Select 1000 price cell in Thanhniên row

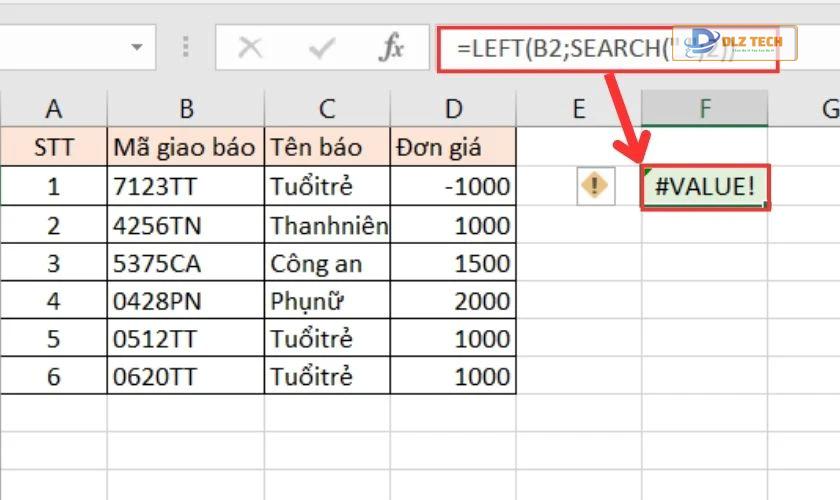click(453, 225)
